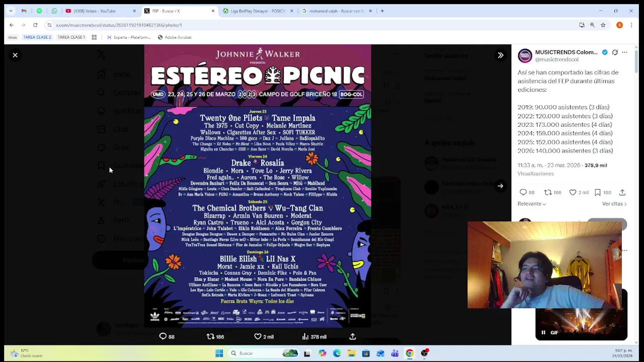Screen dimensions: 644x362
Task: Pause the GIF in the reply
Action: [543, 332]
